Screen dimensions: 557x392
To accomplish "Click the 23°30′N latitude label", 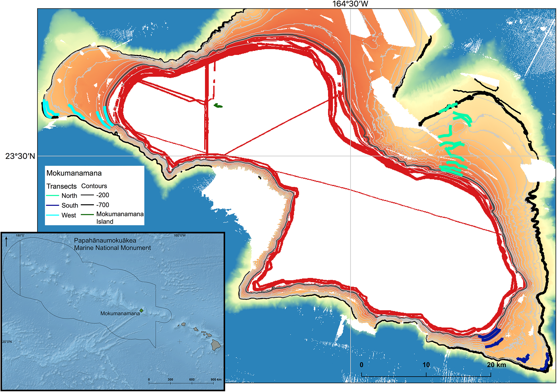I will point(20,156).
